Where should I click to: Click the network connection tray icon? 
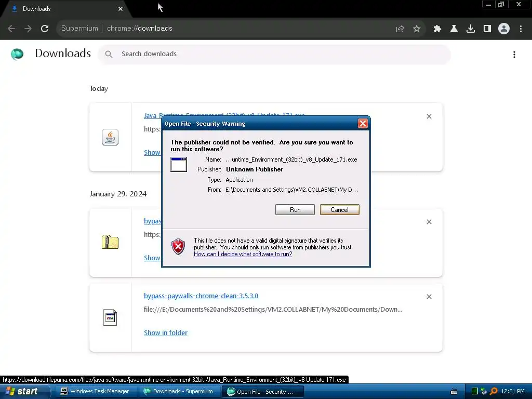484,391
